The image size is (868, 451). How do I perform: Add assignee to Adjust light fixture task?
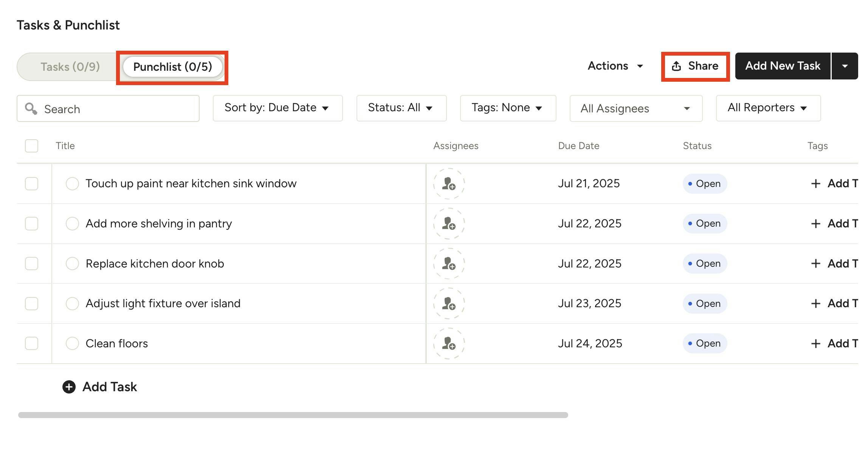449,303
